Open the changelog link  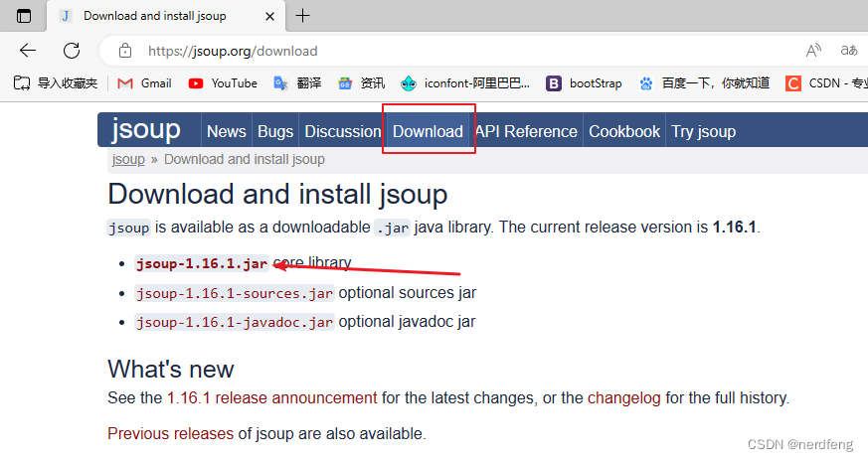[623, 397]
